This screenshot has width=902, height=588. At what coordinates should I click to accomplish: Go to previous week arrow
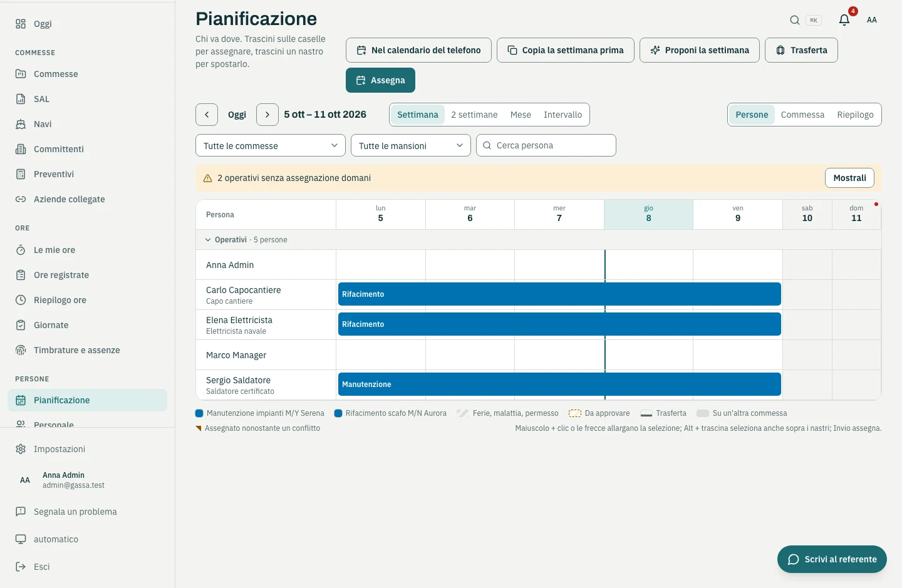pyautogui.click(x=207, y=115)
